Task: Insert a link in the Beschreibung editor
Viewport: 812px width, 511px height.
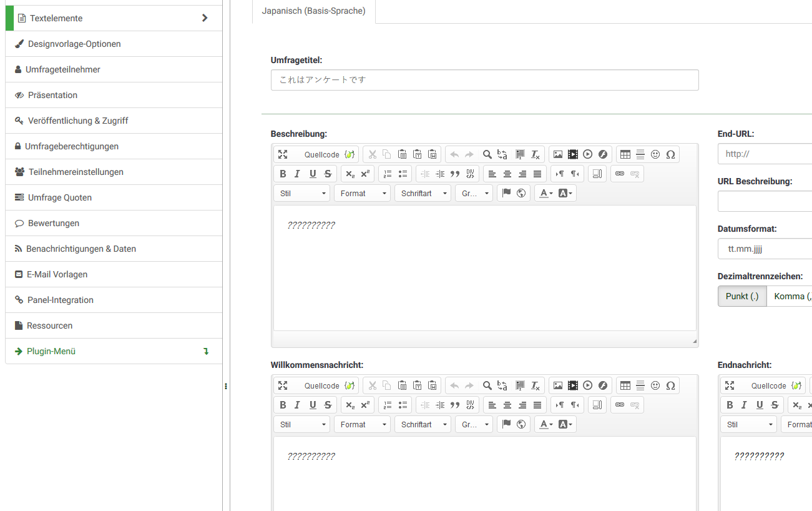Action: [x=620, y=174]
